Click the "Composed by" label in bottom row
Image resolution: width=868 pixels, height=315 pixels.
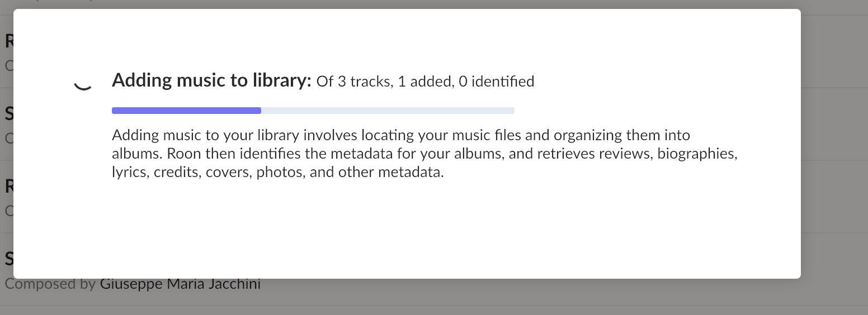coord(50,284)
